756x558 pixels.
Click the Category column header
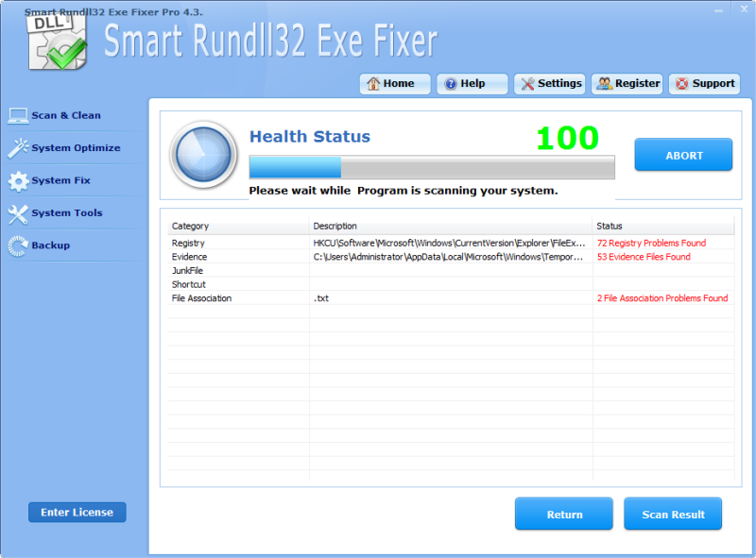[238, 226]
